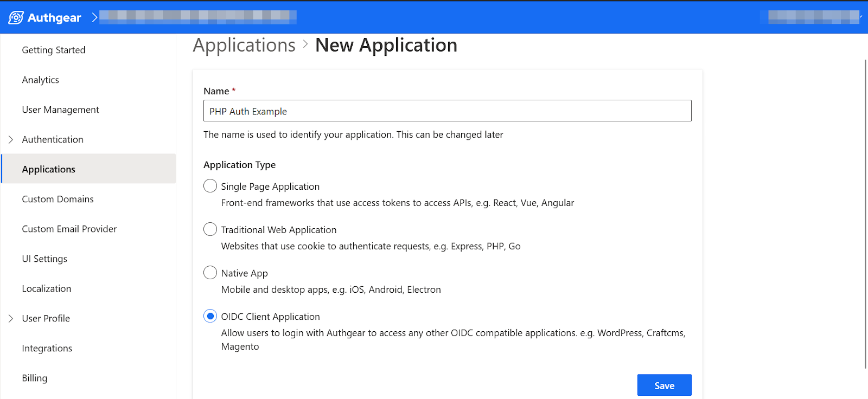
Task: Click the breadcrumb chevron beside Authgear logo
Action: [94, 17]
